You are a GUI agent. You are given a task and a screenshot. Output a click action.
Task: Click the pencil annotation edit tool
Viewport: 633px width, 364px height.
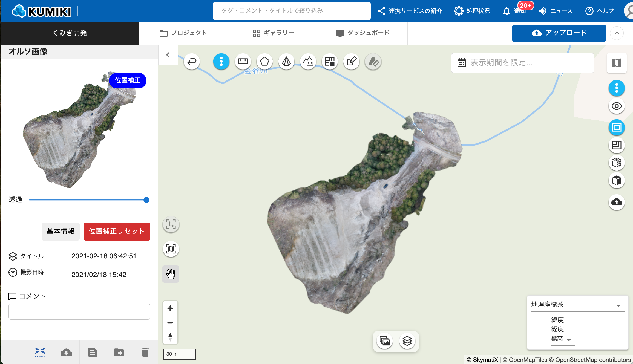tap(352, 62)
